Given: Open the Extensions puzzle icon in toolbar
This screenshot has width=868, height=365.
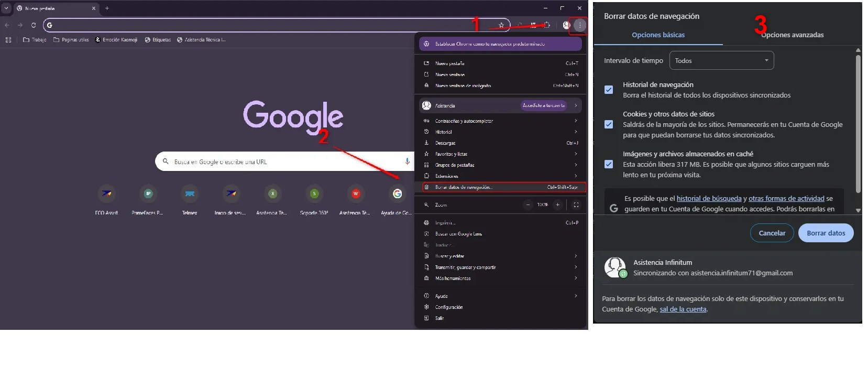Looking at the screenshot, I should click(547, 25).
